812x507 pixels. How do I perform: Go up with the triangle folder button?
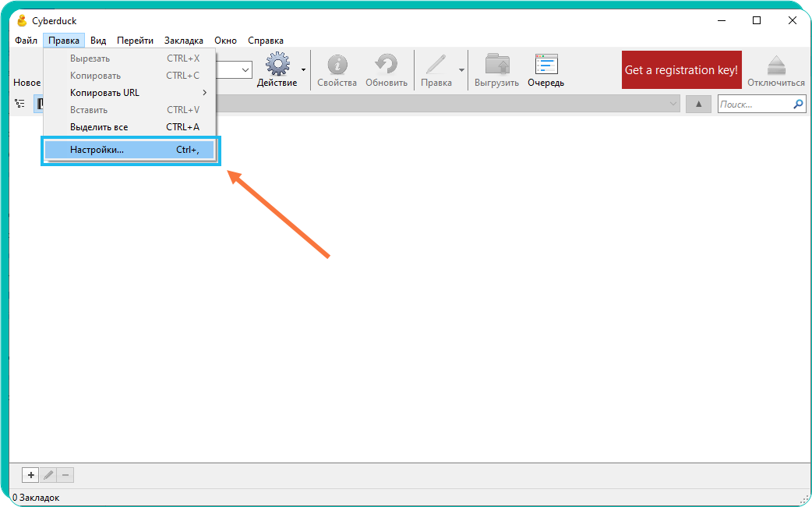click(x=698, y=104)
